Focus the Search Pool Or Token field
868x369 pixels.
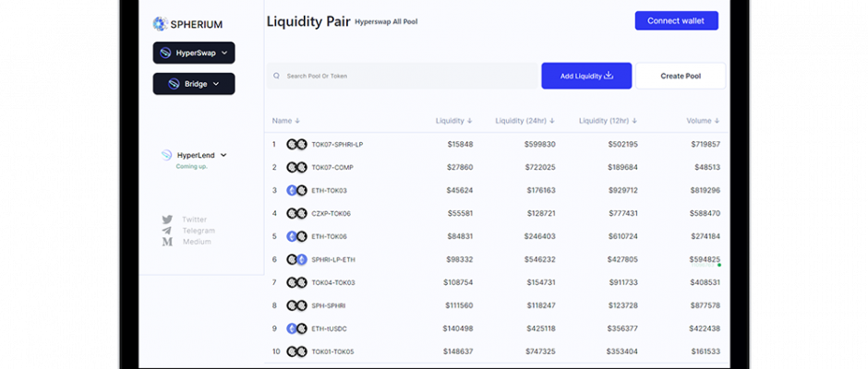(x=403, y=76)
